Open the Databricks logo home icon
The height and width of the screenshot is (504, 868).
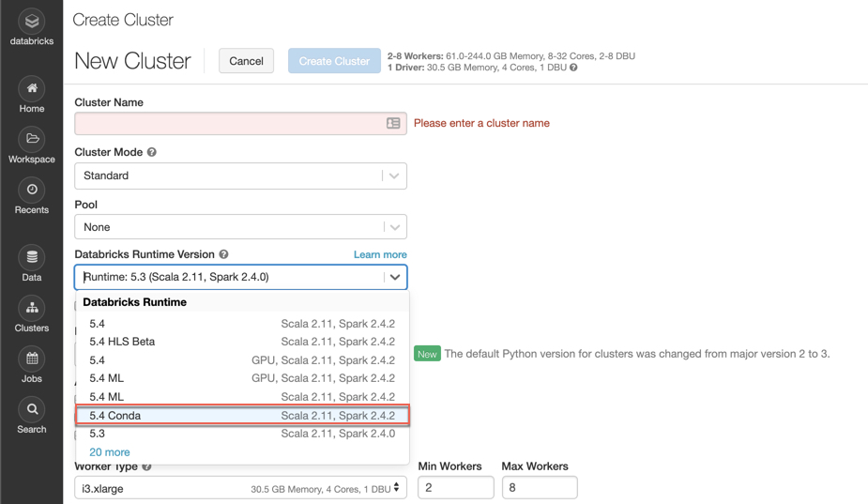coord(32,22)
